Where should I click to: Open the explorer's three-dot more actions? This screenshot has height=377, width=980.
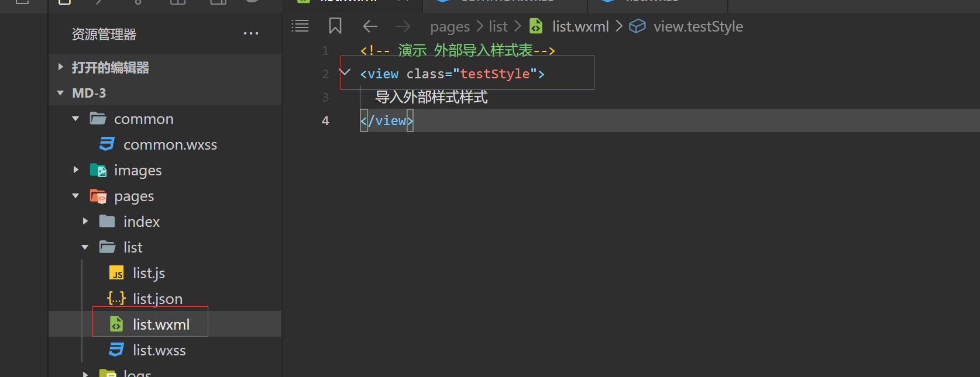point(251,34)
